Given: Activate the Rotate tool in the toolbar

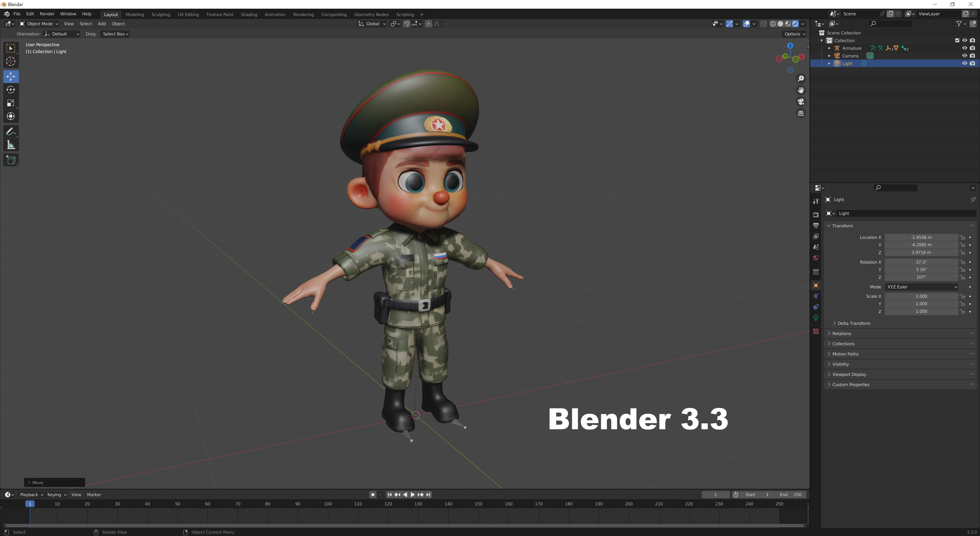Looking at the screenshot, I should click(x=11, y=90).
